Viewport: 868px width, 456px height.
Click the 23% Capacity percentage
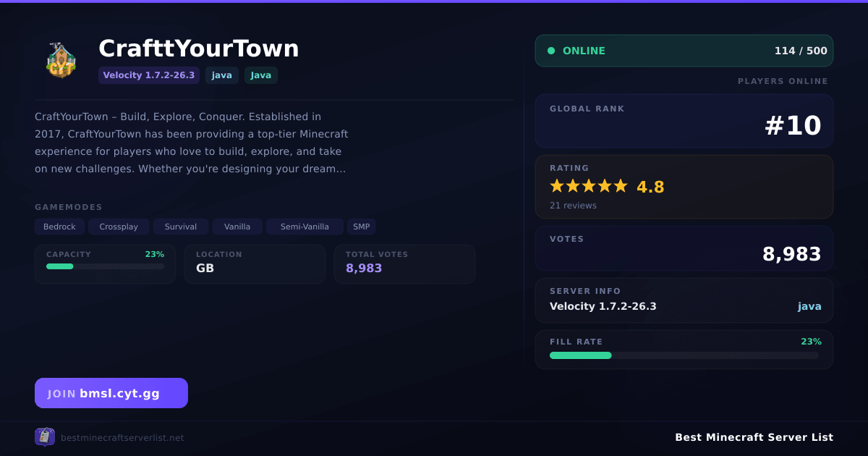[154, 254]
